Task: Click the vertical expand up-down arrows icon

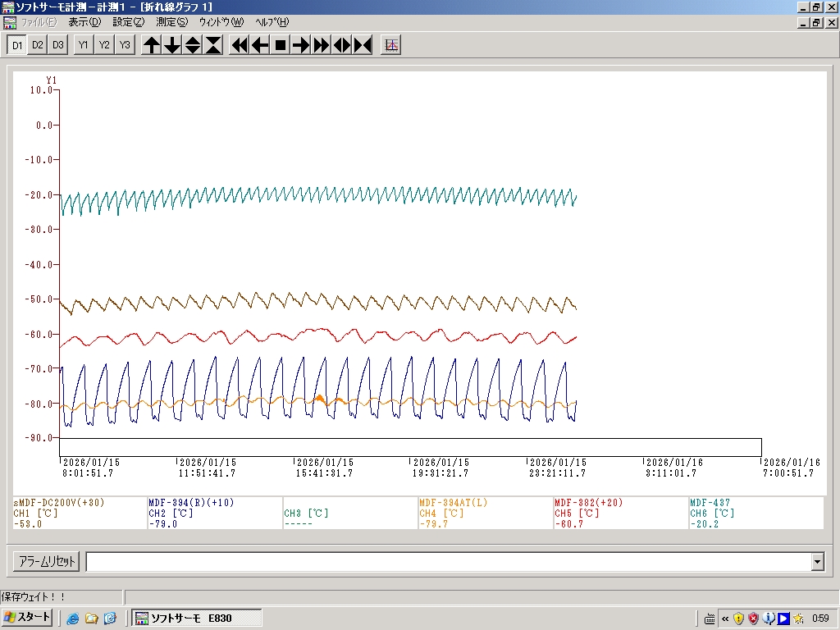Action: 193,45
